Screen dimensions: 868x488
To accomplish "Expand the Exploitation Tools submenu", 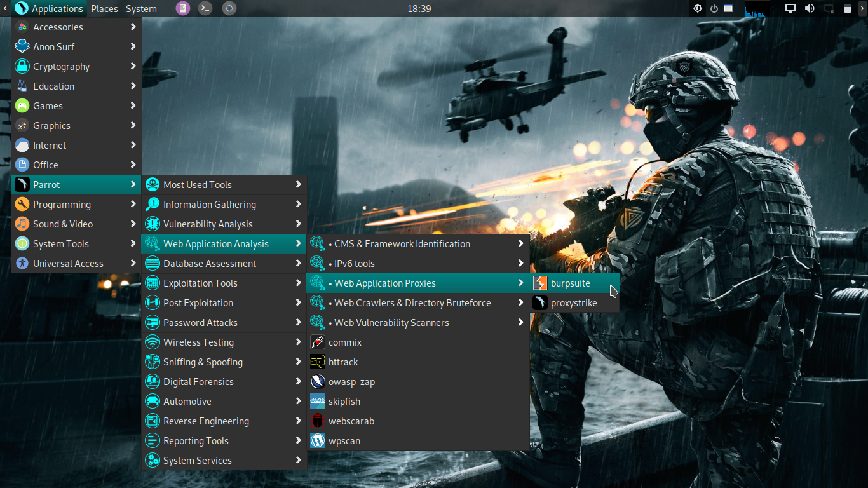I will click(x=202, y=283).
